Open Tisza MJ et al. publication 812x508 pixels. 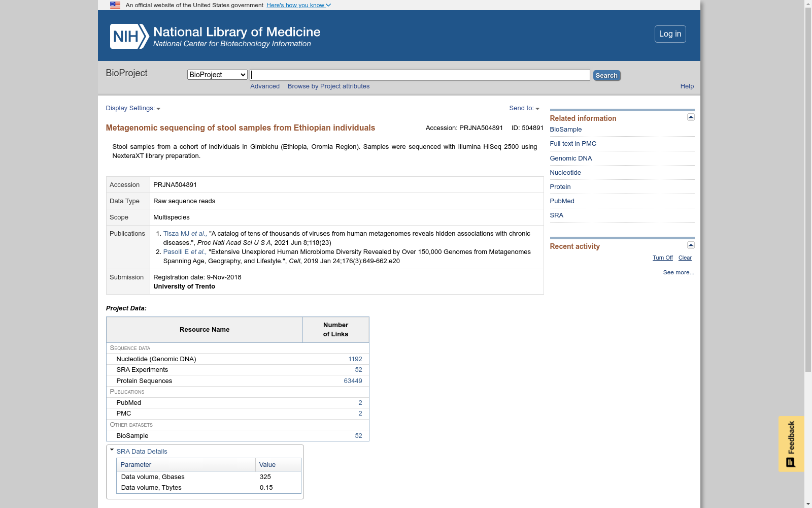point(185,234)
